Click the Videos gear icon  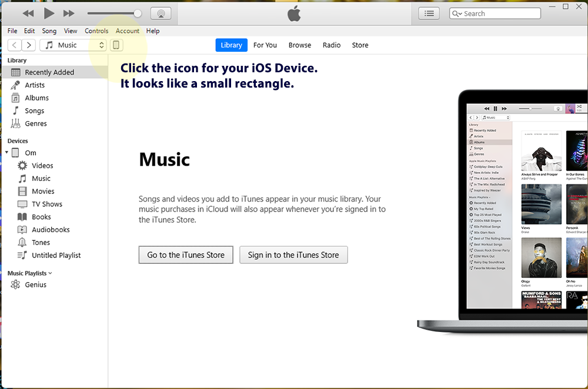point(22,165)
